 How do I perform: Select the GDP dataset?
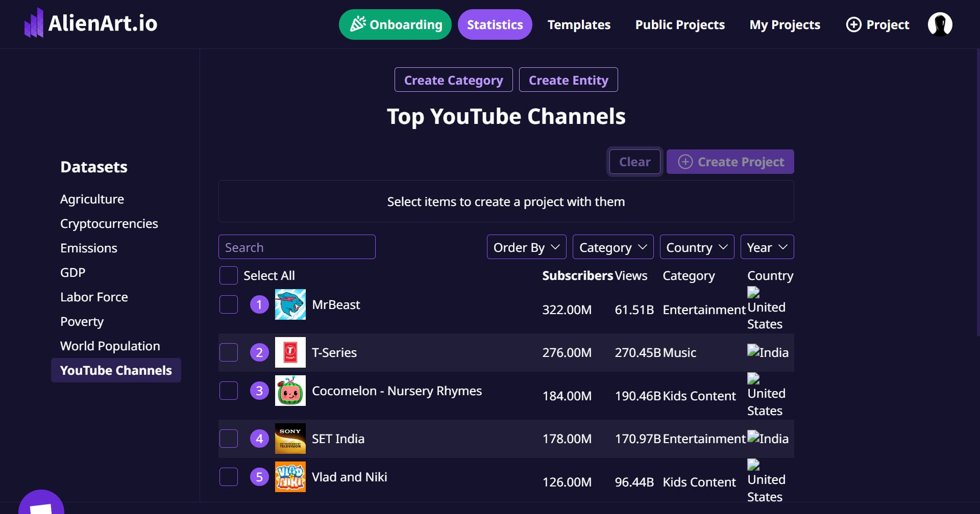point(73,272)
